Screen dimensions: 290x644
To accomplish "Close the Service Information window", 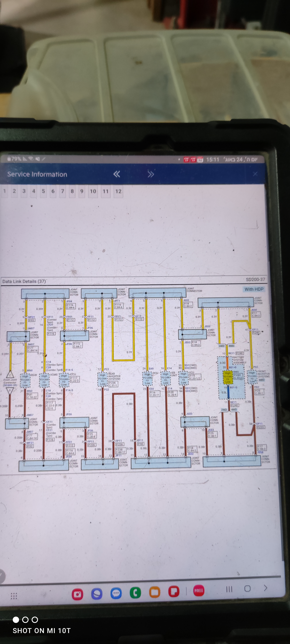I will coord(255,174).
